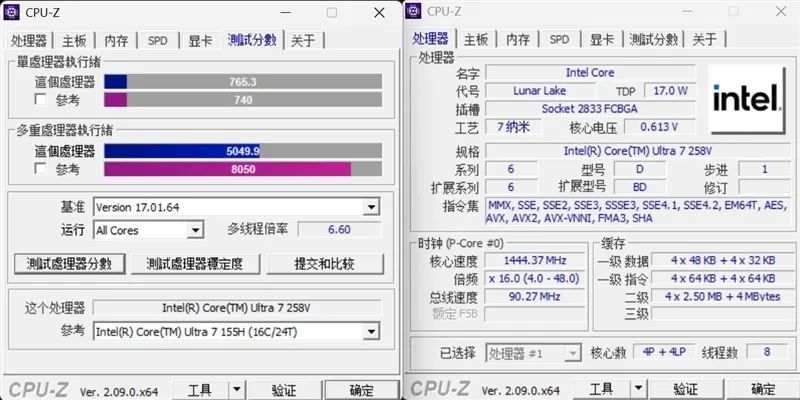Enable 參考 checkbox under single thread section
The image size is (800, 400).
coord(40,99)
